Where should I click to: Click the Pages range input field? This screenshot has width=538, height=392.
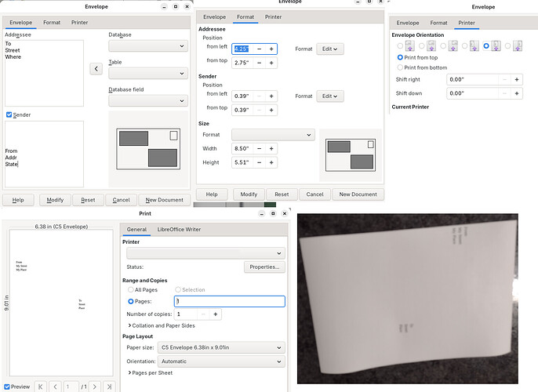coord(229,301)
